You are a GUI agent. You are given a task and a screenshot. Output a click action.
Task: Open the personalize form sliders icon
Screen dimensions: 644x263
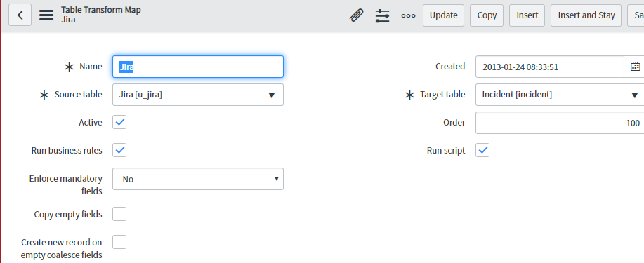pos(382,15)
